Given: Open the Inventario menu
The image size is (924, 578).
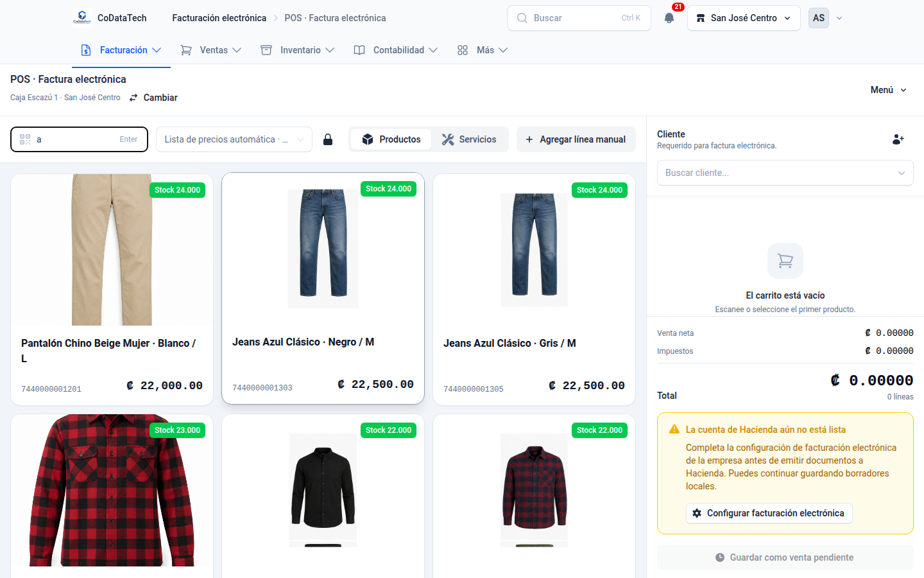Looking at the screenshot, I should pyautogui.click(x=298, y=50).
